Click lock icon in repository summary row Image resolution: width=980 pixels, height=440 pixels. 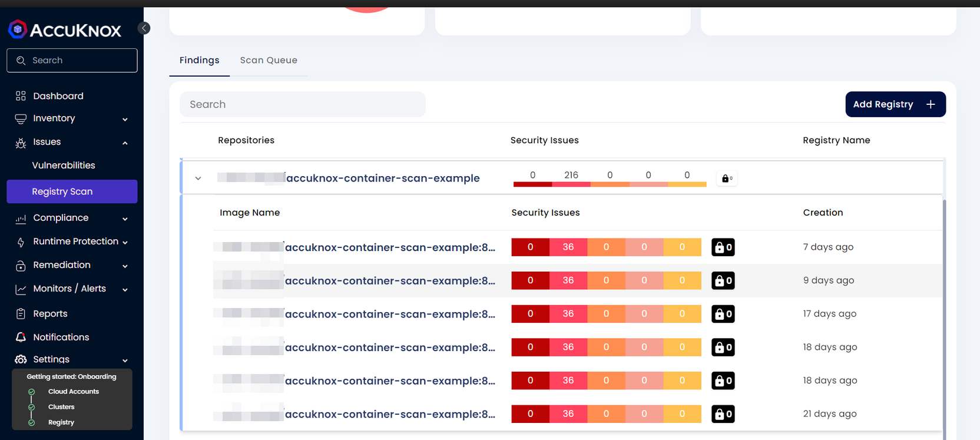pos(727,178)
